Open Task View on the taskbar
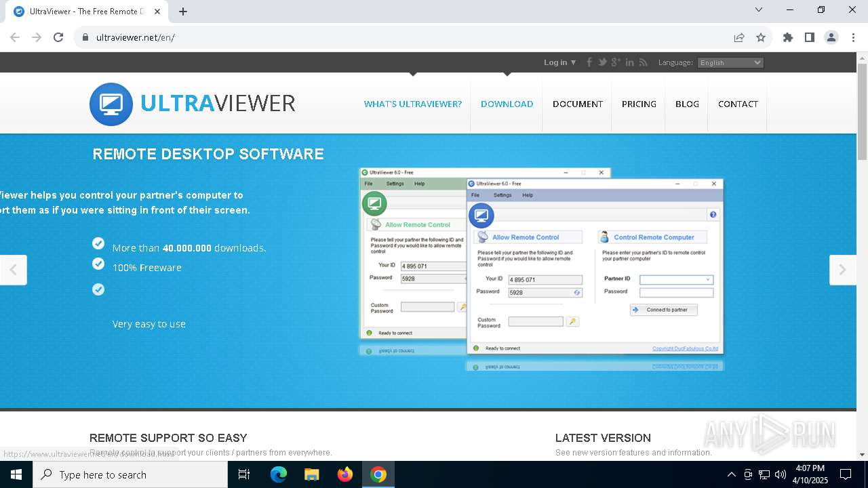This screenshot has width=868, height=488. coord(244,474)
